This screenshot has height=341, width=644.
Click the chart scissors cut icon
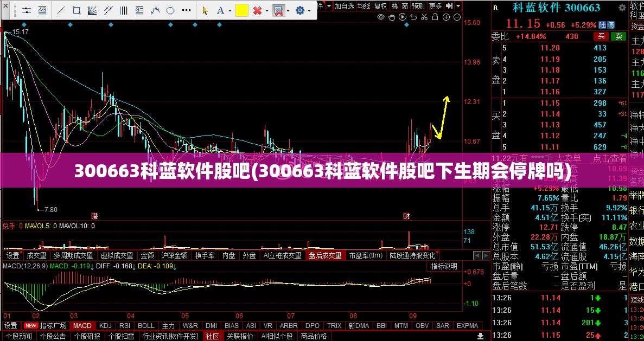[x=424, y=17]
